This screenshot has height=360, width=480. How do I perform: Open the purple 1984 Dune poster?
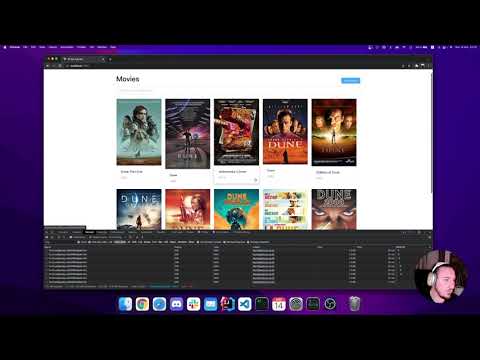188,134
